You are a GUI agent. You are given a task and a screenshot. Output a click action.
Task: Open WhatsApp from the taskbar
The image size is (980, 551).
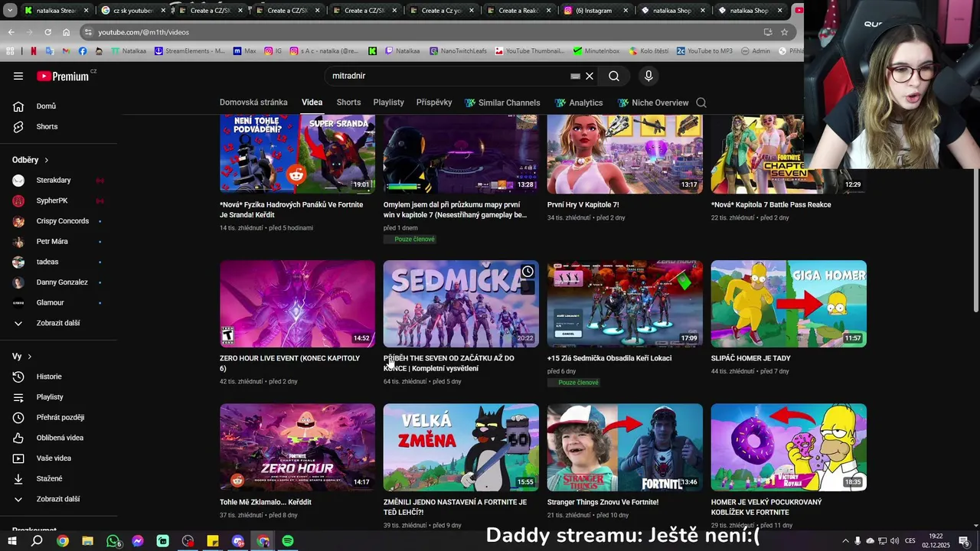(113, 541)
